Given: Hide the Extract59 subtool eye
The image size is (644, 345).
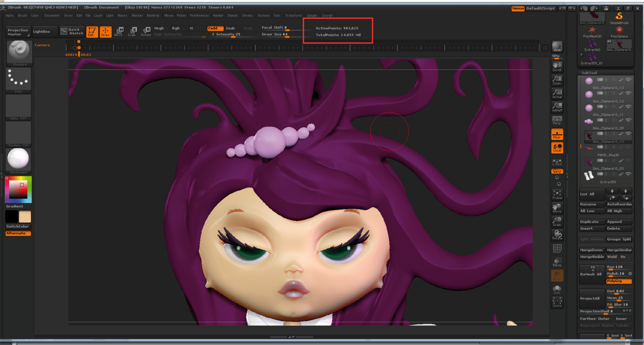Looking at the screenshot, I should 628,174.
